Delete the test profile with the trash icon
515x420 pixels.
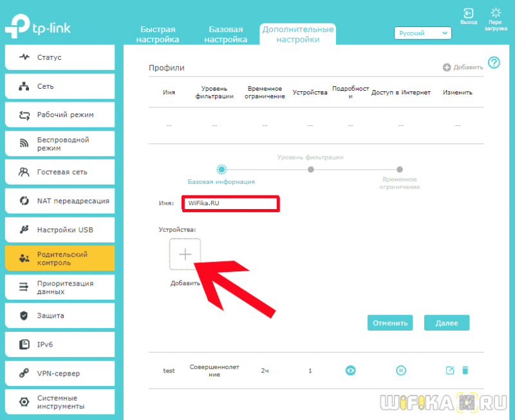(x=465, y=370)
